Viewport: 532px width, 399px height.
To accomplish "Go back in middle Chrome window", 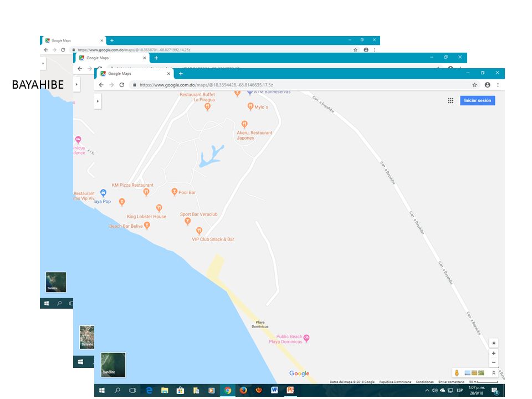I will coord(80,69).
